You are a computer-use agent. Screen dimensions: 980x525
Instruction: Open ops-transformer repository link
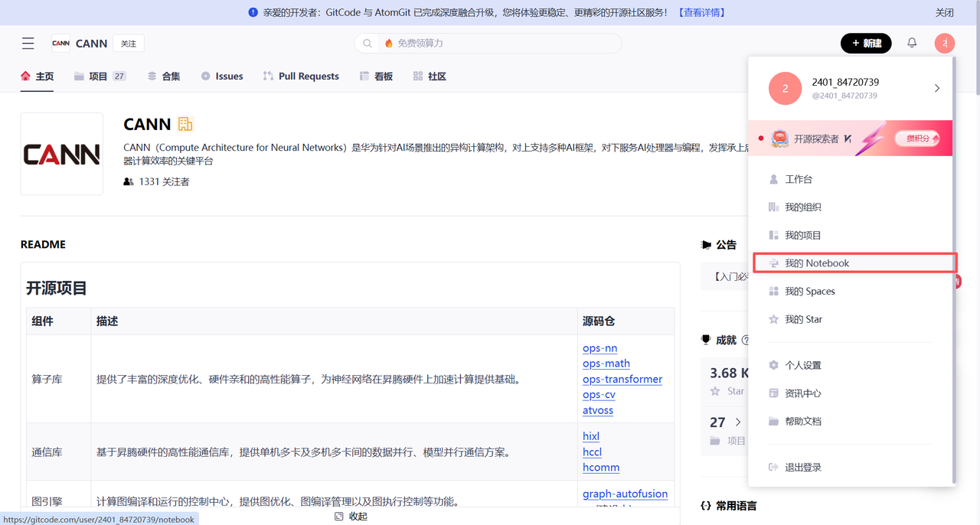coord(622,379)
